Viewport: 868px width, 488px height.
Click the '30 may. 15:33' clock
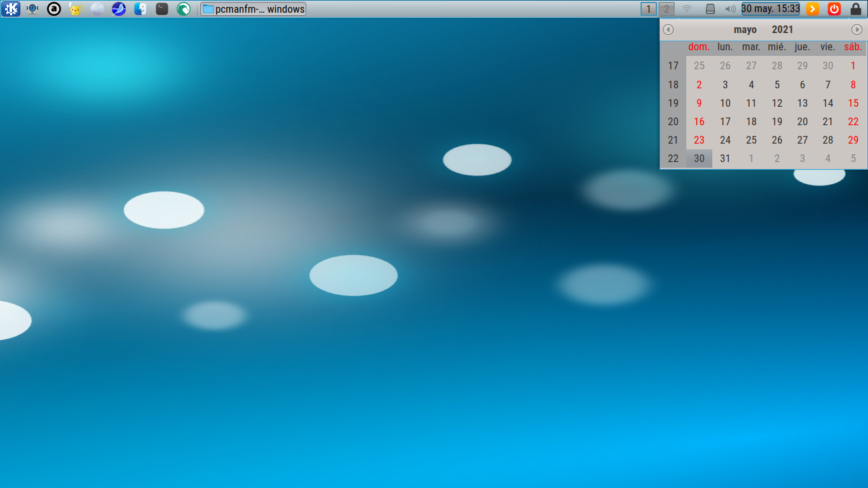point(771,9)
